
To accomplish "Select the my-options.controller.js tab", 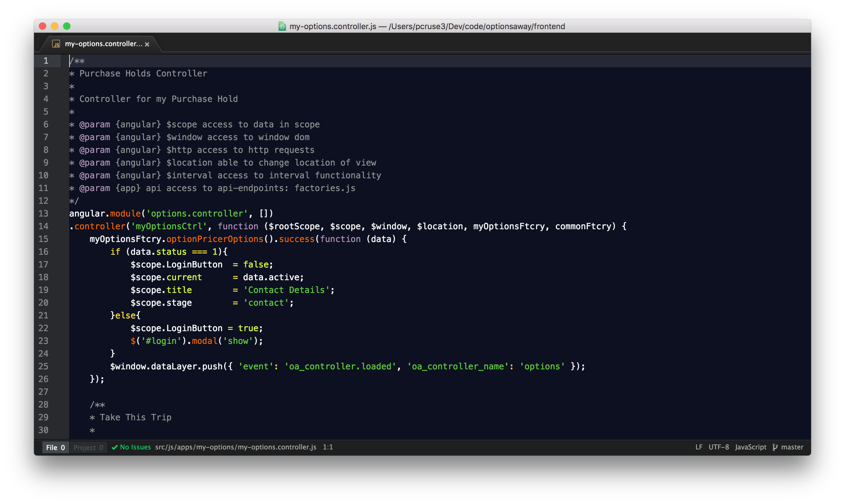I will pos(103,44).
